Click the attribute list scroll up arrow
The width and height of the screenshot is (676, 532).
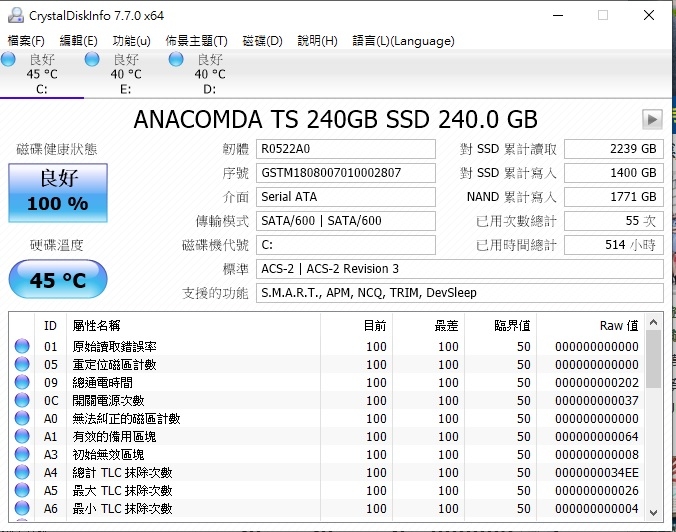[654, 322]
